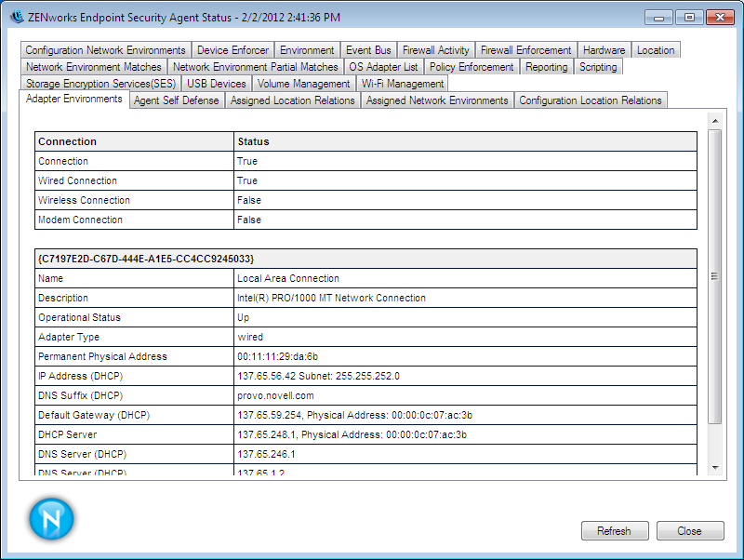This screenshot has width=744, height=560.
Task: Select the Wi-Fi Management tab
Action: 403,84
